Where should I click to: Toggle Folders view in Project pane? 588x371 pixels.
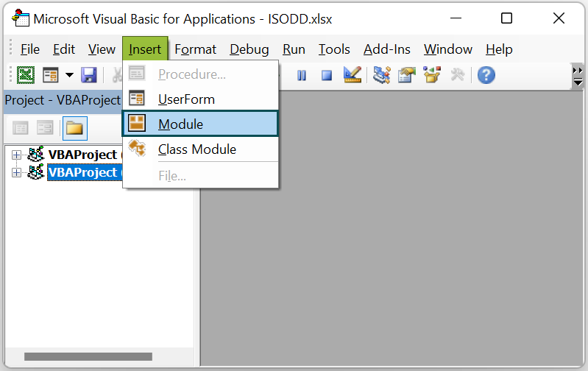click(74, 128)
